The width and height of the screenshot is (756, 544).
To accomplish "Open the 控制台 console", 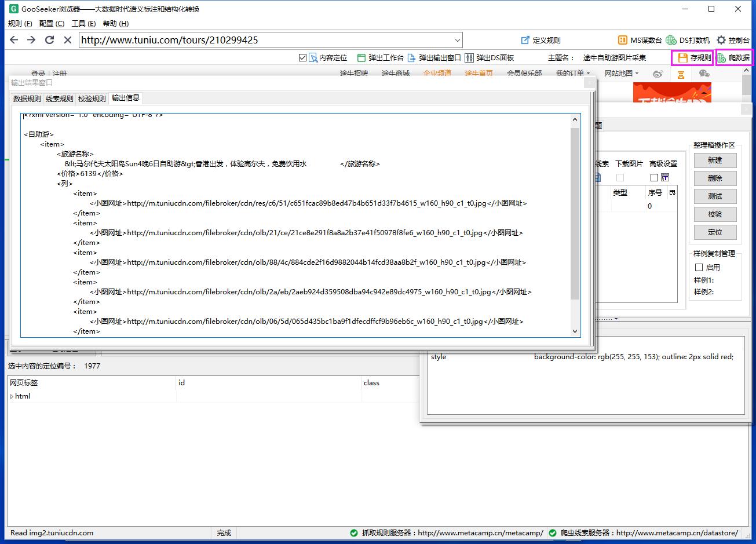I will (733, 40).
